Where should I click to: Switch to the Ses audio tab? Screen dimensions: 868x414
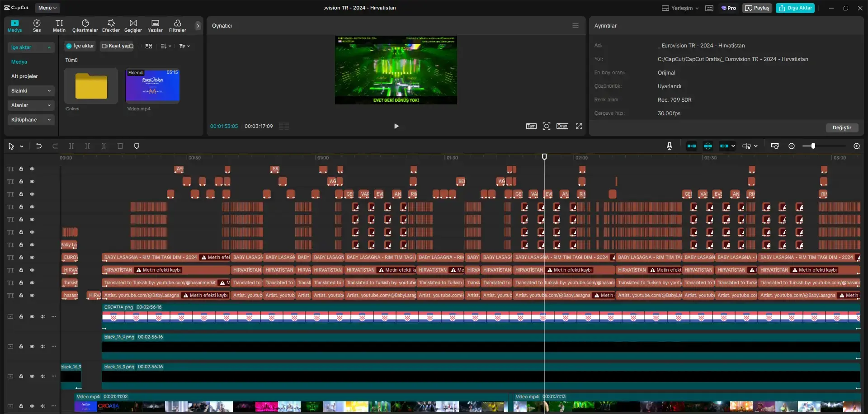[x=37, y=26]
